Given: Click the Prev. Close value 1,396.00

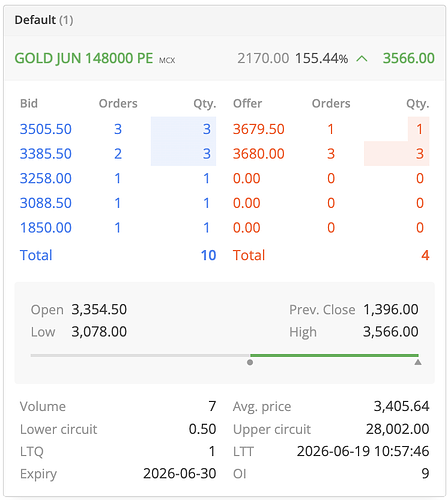Looking at the screenshot, I should [x=391, y=309].
